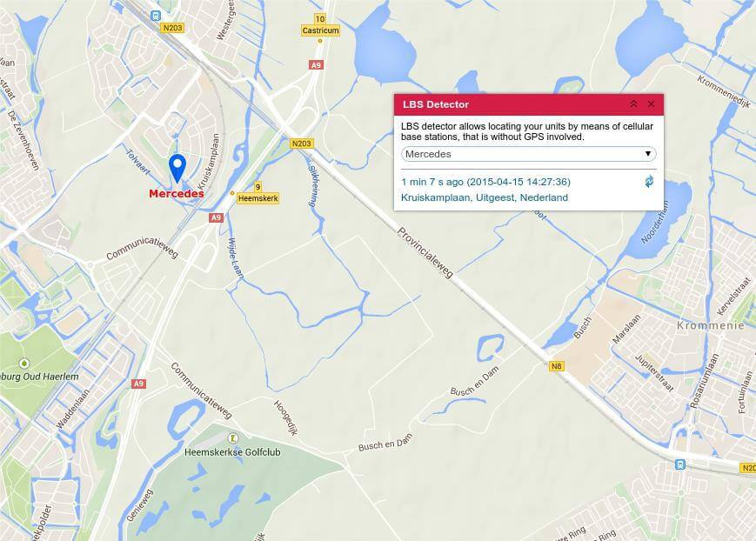Click the Castricum exit 10 marker
This screenshot has width=756, height=541.
pos(321,25)
